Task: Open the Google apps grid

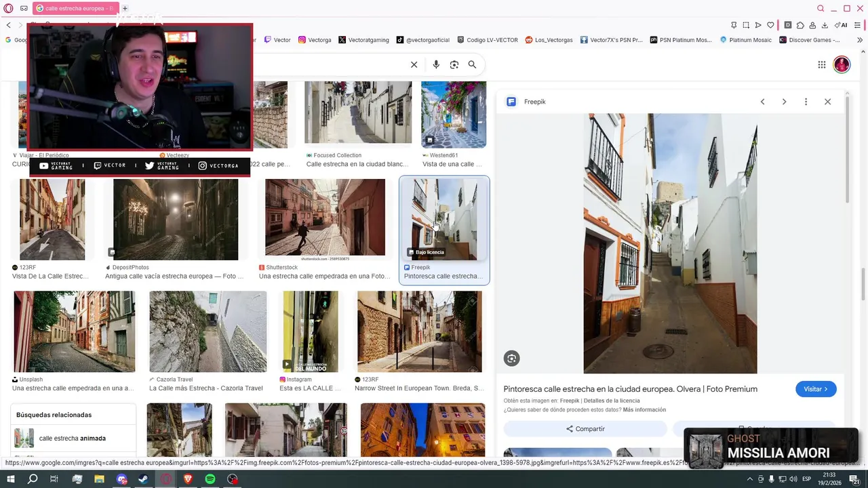Action: click(x=821, y=64)
